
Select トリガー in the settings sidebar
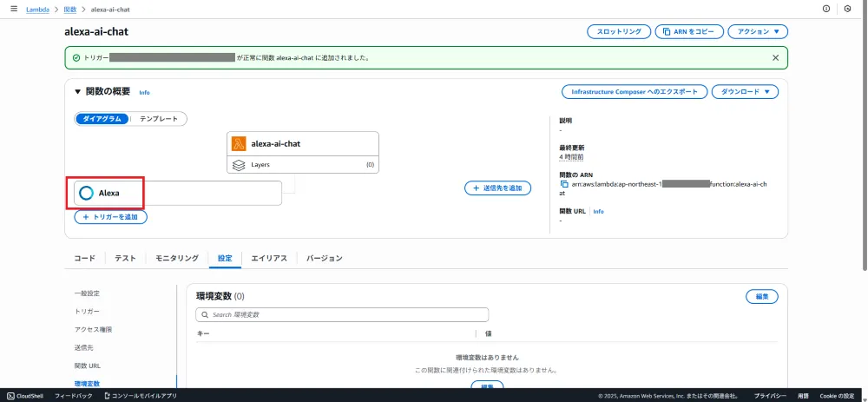click(x=87, y=311)
